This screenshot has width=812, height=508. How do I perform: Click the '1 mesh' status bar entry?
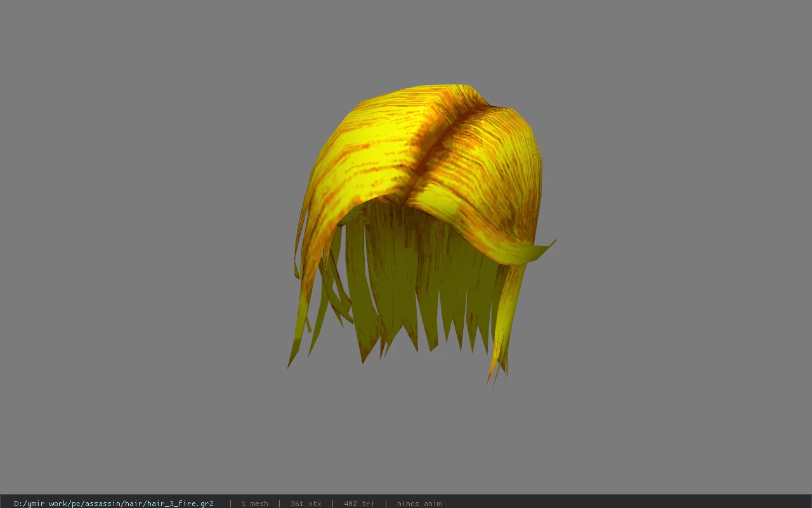click(x=254, y=504)
